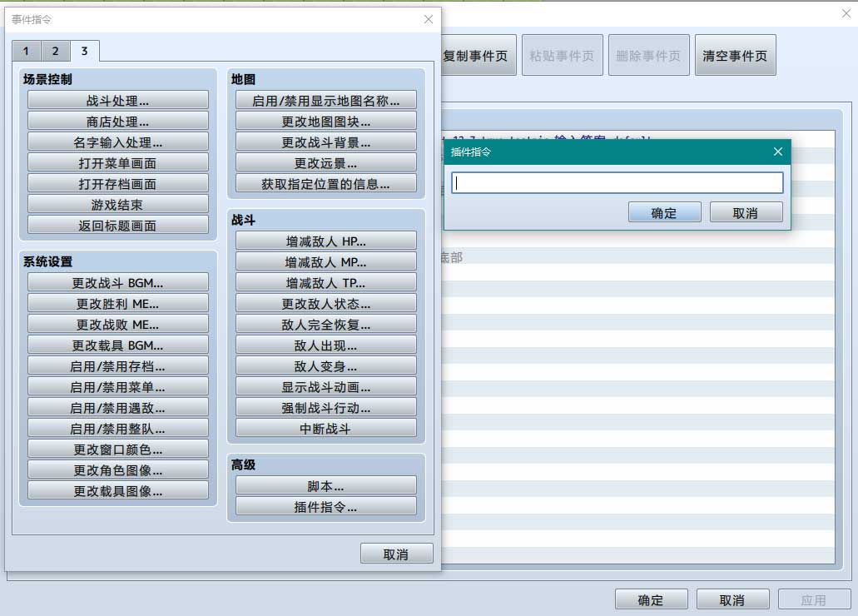Viewport: 858px width, 616px height.
Task: Open 更改战斗 BGM settings
Action: coord(117,282)
